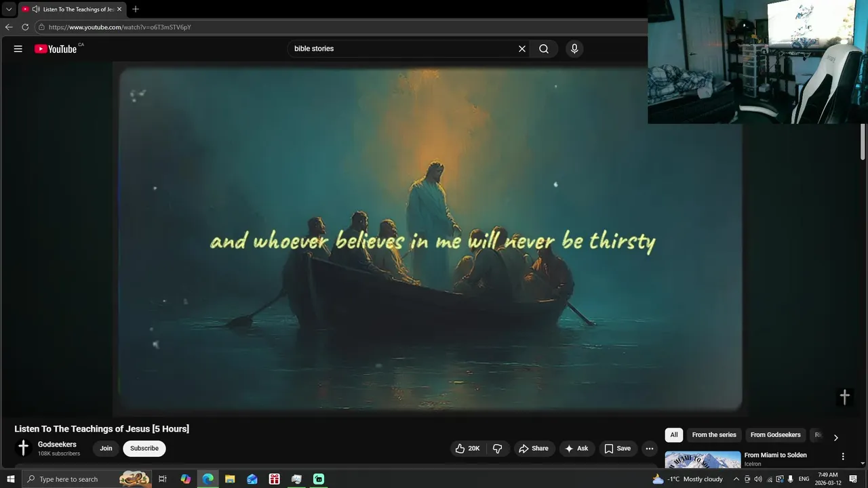Open File Explorer from the taskbar
Screen dimensions: 868x488
pos(230,479)
